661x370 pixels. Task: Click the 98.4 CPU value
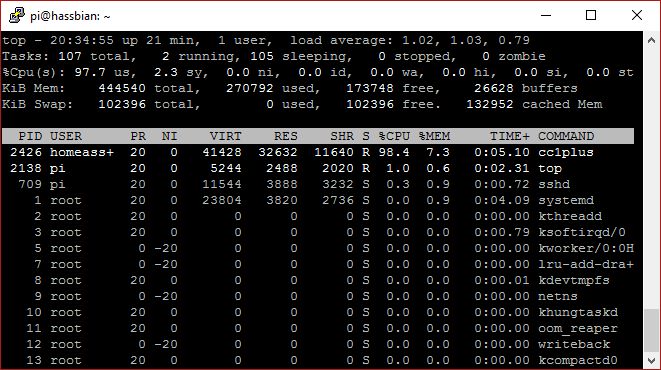pyautogui.click(x=394, y=152)
